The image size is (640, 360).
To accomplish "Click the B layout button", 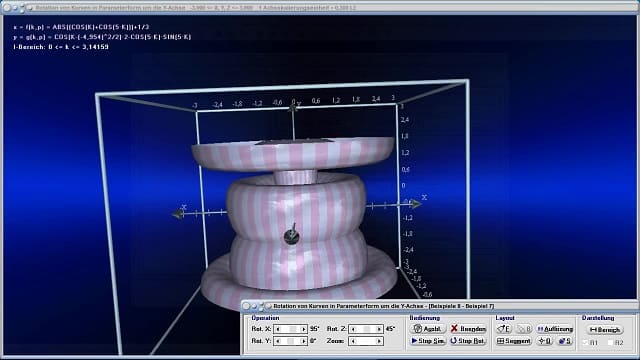I will 524,329.
